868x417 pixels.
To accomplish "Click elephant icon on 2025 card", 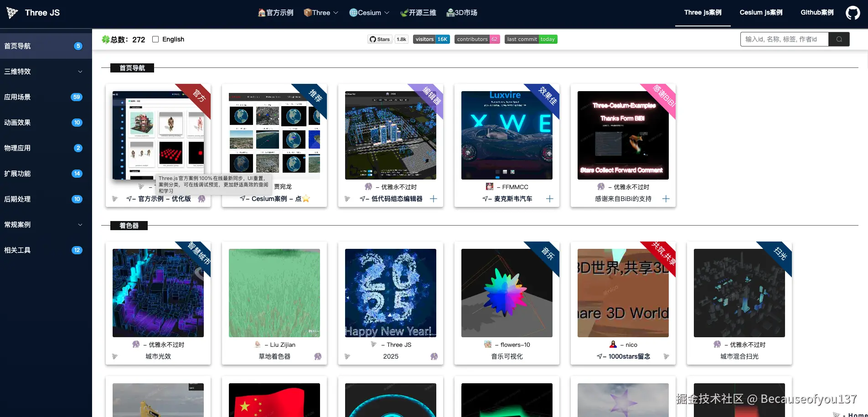I will [434, 356].
